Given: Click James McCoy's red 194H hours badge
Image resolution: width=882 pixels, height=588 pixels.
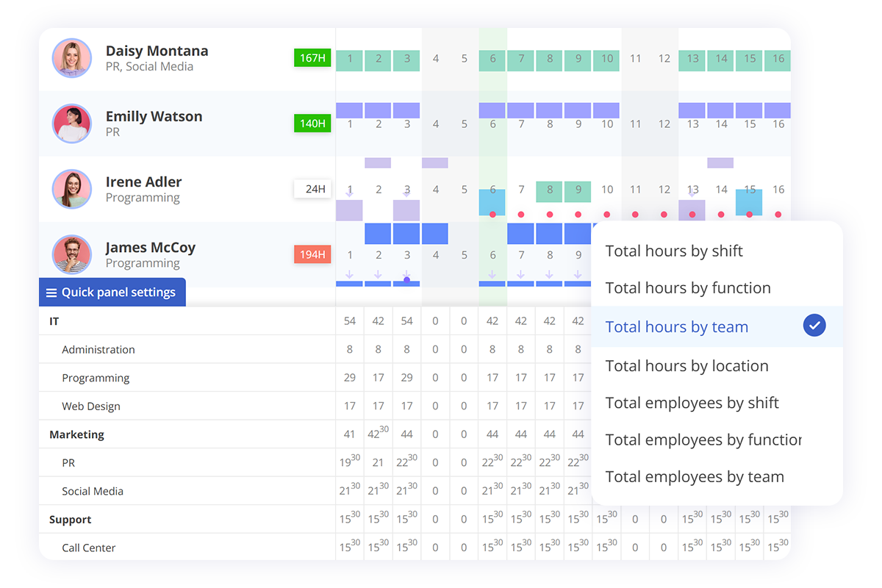Looking at the screenshot, I should coord(312,254).
